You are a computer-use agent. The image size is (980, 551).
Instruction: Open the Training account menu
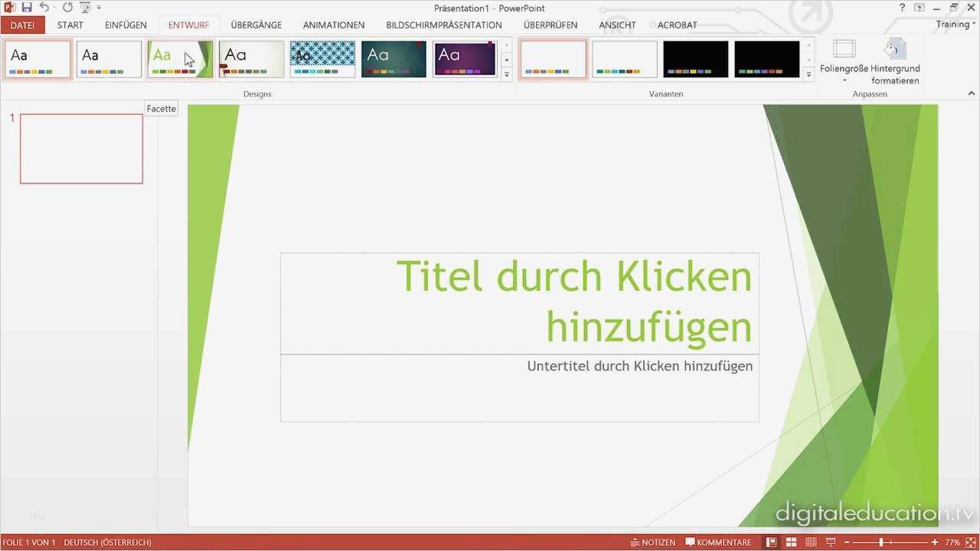(956, 24)
